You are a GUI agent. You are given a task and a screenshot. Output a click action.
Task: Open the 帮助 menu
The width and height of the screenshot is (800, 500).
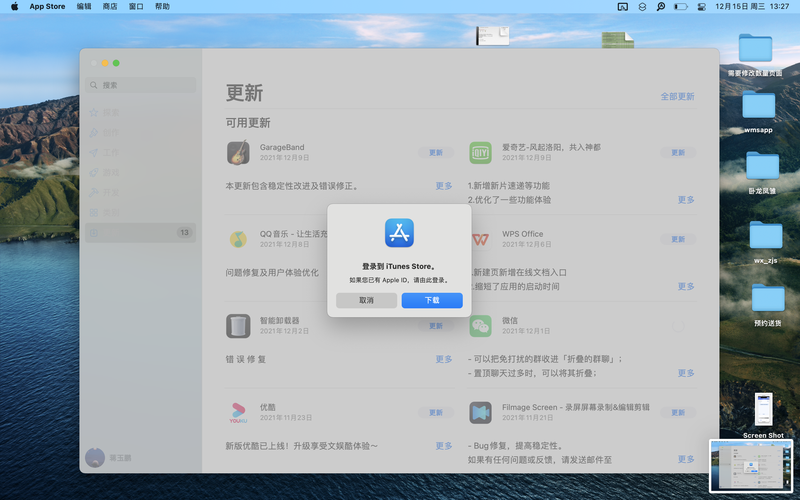(162, 6)
